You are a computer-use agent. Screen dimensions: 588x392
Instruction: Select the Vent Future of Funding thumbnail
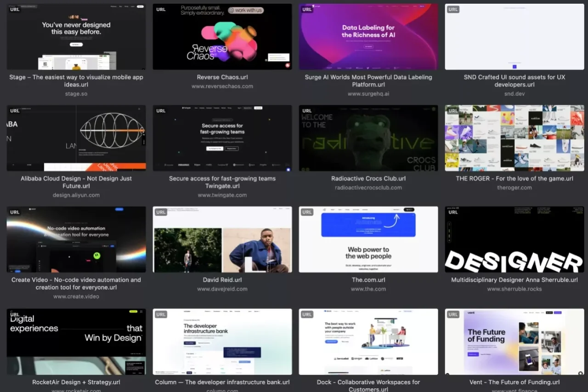coord(514,341)
